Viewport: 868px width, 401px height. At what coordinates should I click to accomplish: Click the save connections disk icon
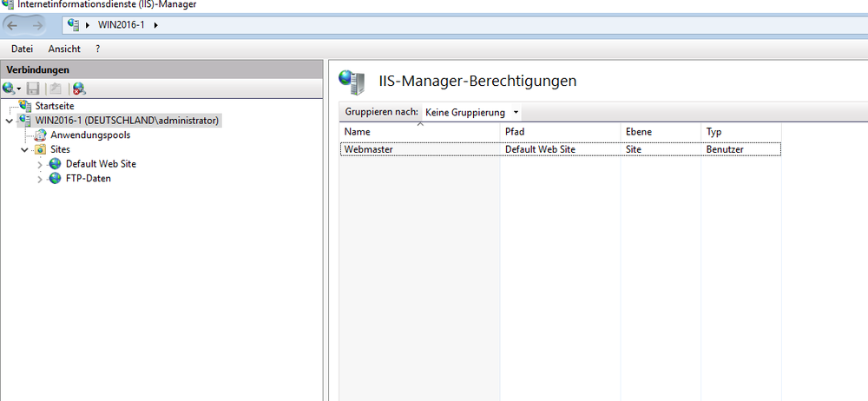tap(33, 89)
